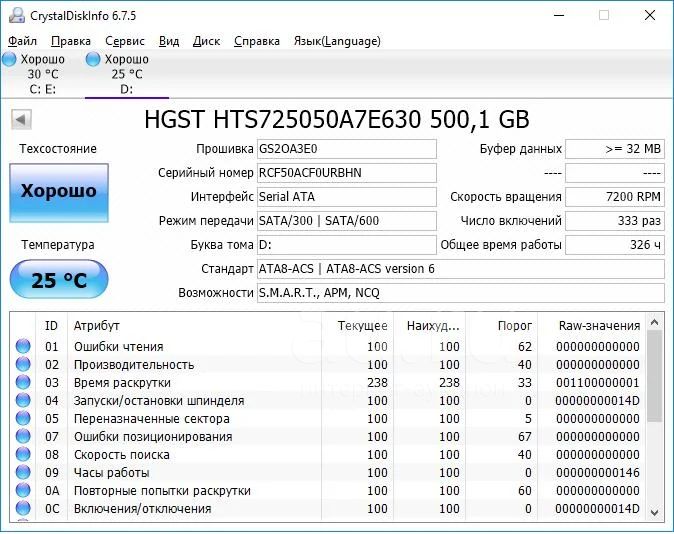Open the Правка menu
The width and height of the screenshot is (674, 534).
71,41
